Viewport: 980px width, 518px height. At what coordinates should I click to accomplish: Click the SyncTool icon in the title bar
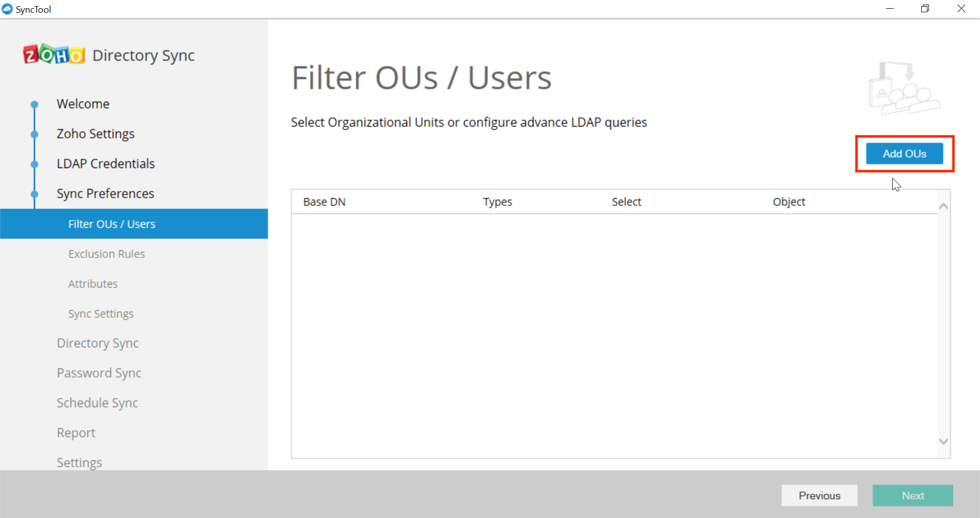click(x=7, y=9)
